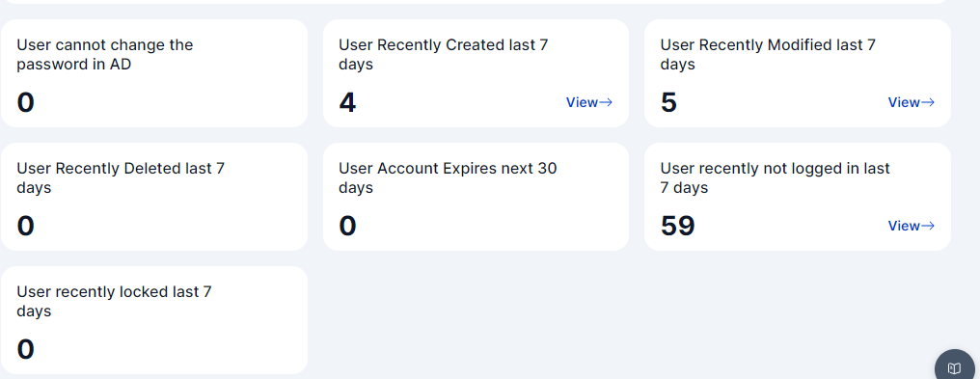Click the zero count under account expires card

pos(347,226)
